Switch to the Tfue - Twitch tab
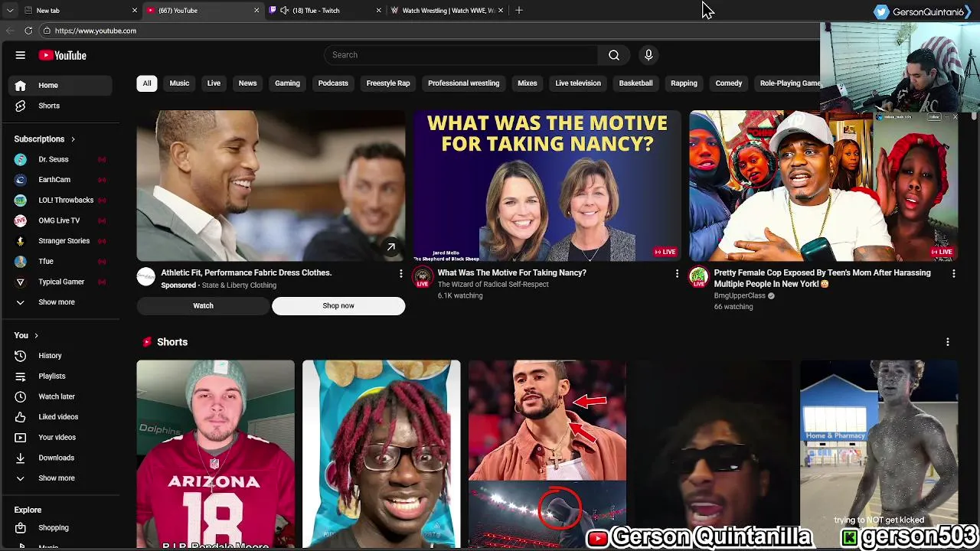980x551 pixels. pyautogui.click(x=325, y=11)
